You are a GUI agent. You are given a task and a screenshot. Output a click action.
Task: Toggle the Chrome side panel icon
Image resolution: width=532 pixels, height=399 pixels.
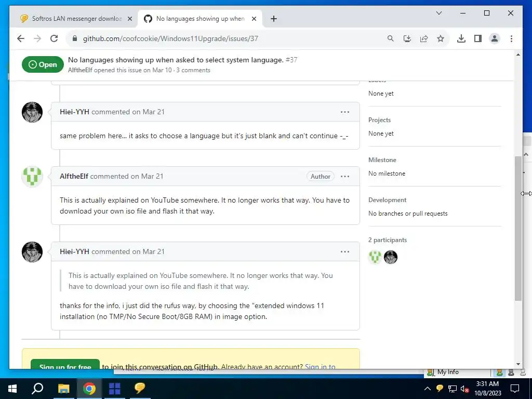click(x=478, y=38)
